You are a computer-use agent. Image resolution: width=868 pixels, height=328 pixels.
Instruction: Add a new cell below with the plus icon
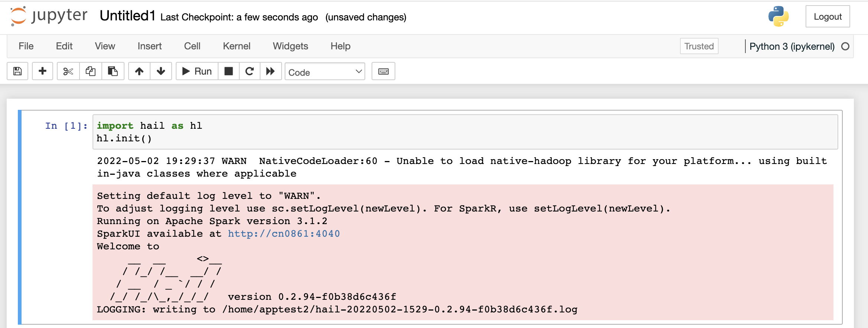(42, 71)
